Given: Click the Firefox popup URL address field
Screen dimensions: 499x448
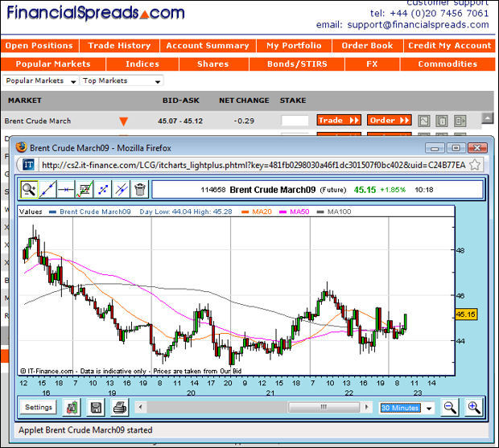Looking at the screenshot, I should coord(254,166).
